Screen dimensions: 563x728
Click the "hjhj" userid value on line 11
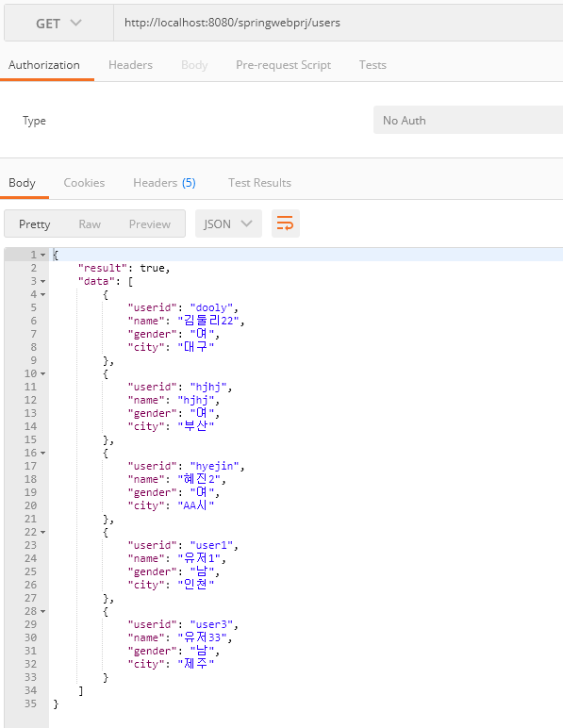(208, 388)
